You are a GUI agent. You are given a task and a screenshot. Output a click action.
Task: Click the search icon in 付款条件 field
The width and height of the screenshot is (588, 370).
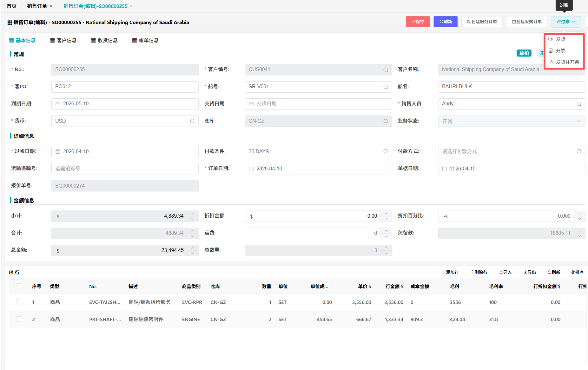[x=385, y=152]
